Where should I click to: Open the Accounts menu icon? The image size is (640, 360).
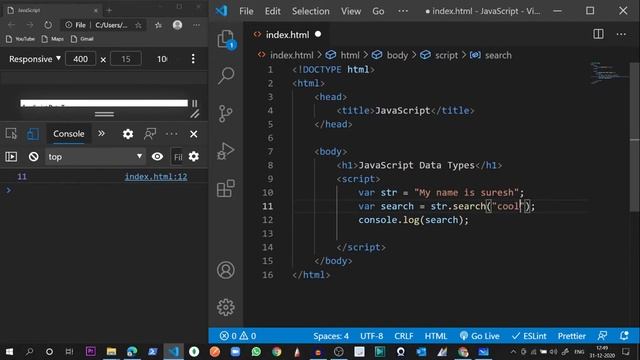226,270
